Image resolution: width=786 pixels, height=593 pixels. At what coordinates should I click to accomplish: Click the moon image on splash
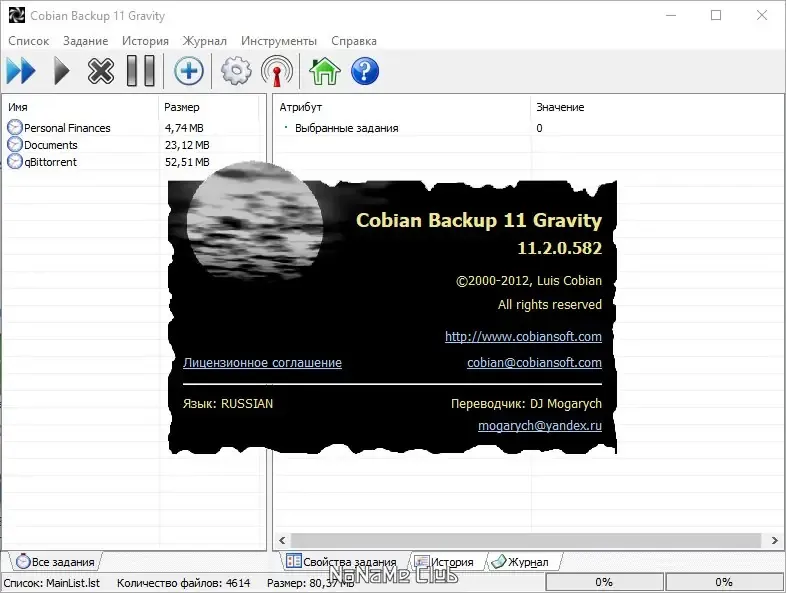pos(255,219)
